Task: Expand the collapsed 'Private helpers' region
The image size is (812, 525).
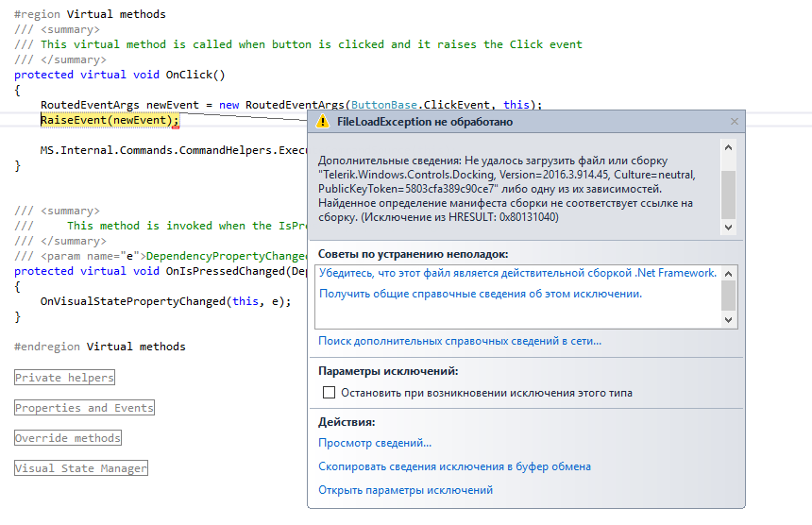Action: pos(64,378)
